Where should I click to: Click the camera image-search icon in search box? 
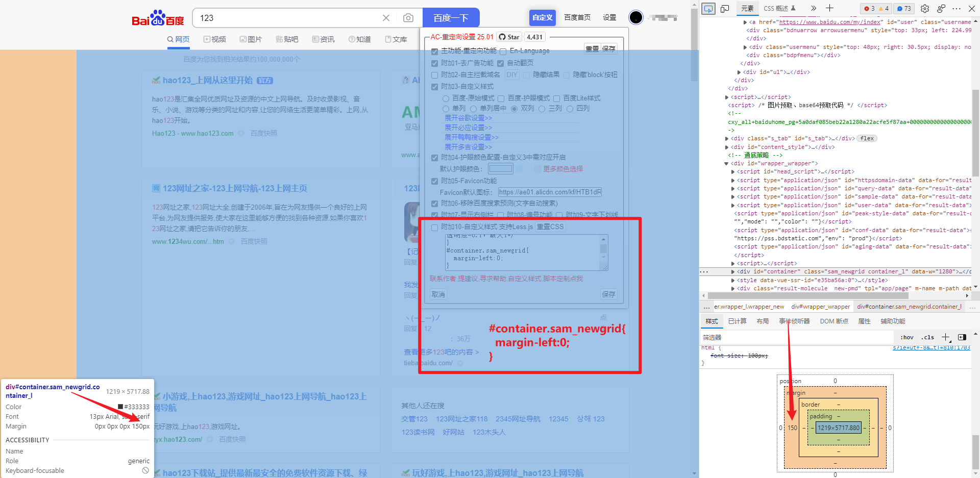408,18
